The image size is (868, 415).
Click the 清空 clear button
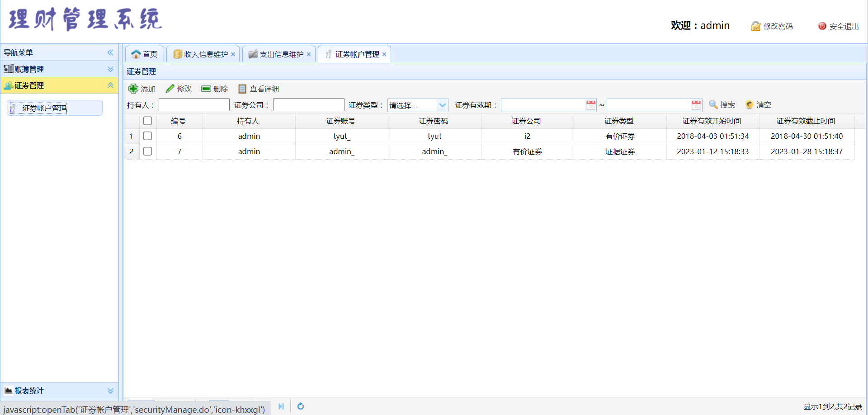759,105
